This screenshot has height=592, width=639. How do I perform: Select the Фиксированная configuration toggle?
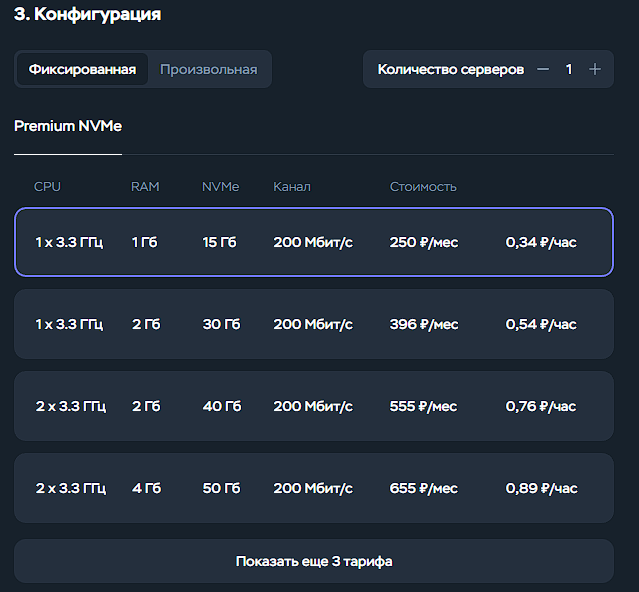pos(82,69)
